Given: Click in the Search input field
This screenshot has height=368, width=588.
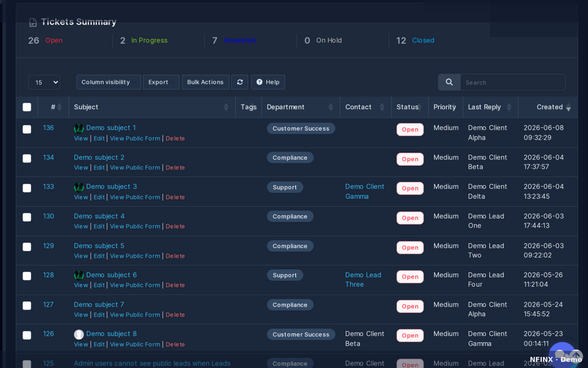Looking at the screenshot, I should pos(513,82).
